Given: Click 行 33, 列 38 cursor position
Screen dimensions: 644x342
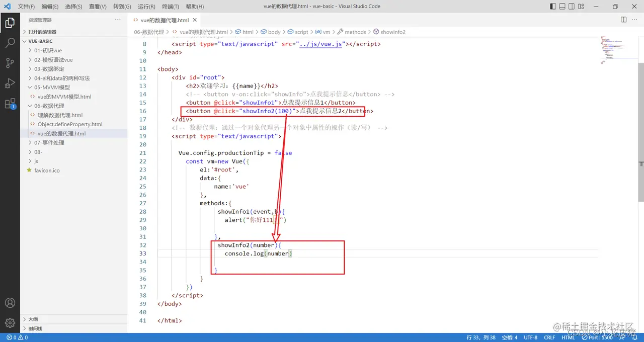Looking at the screenshot, I should tap(481, 337).
